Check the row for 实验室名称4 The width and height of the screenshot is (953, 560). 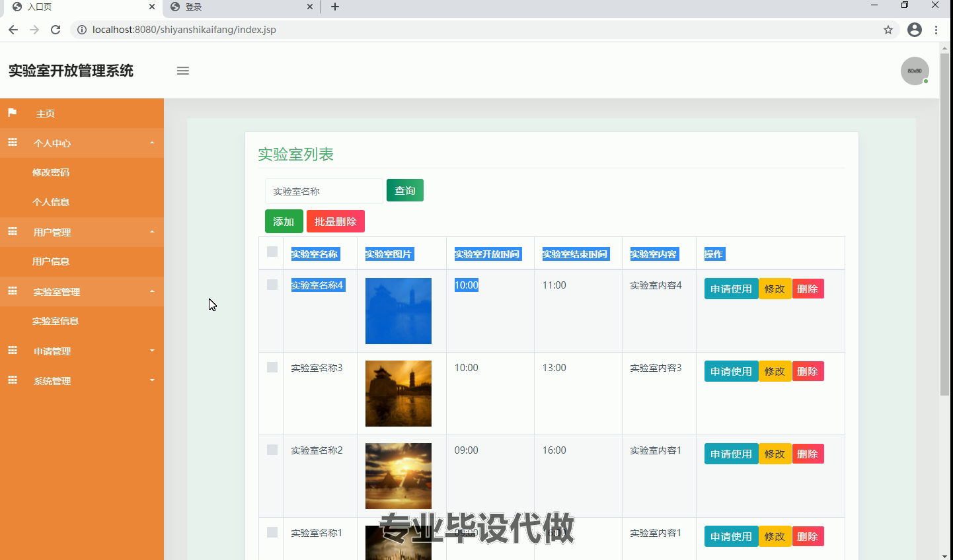(272, 285)
